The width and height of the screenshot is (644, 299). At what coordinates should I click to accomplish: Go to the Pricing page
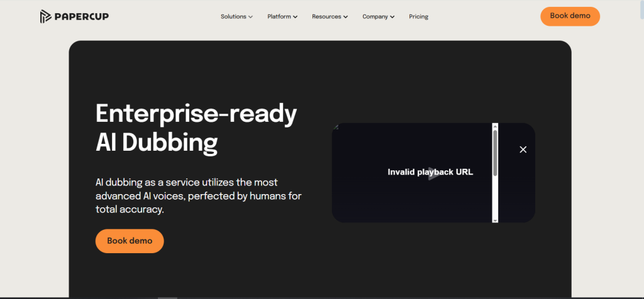tap(418, 17)
